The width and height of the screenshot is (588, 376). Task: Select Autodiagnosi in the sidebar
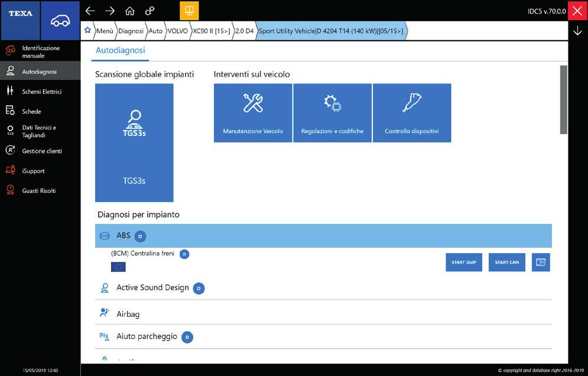pos(40,71)
